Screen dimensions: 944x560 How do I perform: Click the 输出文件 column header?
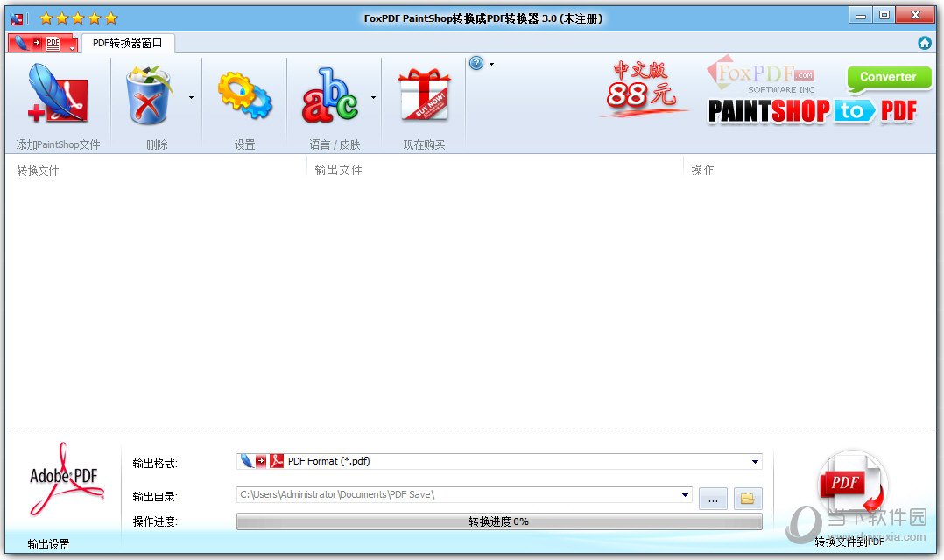pos(338,171)
